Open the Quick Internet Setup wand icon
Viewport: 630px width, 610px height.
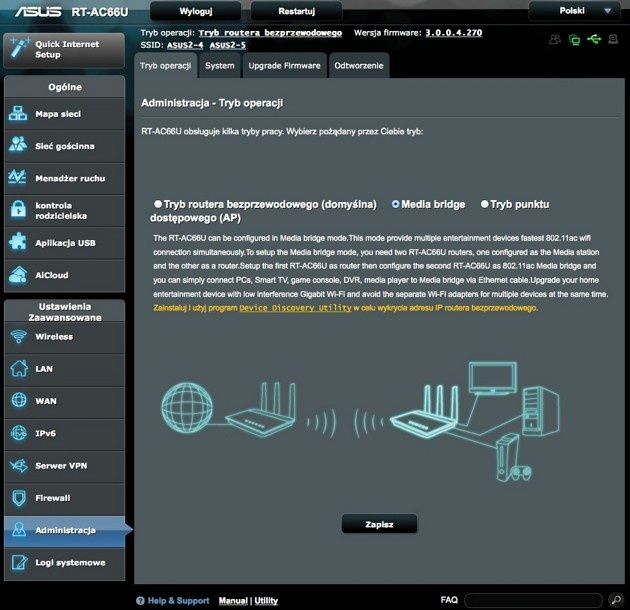pos(19,48)
